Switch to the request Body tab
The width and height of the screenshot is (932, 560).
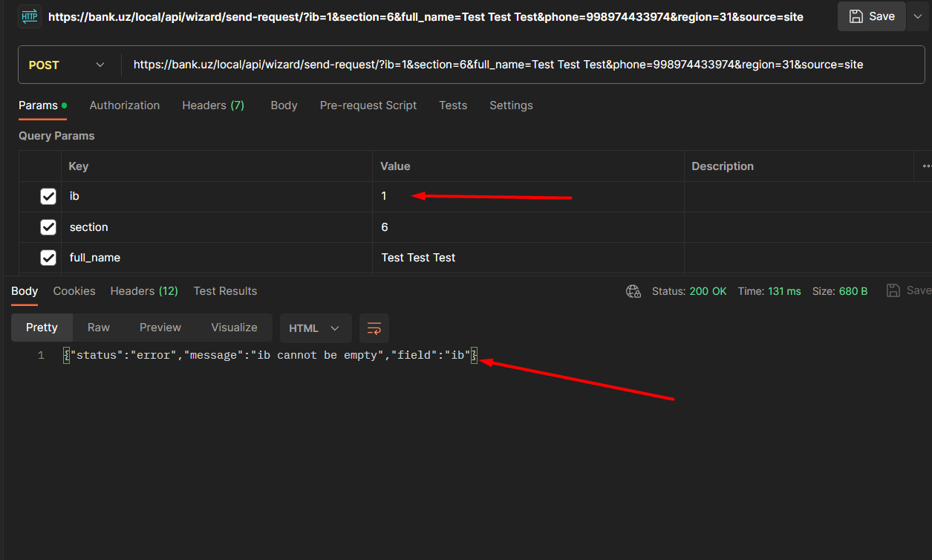pos(284,105)
